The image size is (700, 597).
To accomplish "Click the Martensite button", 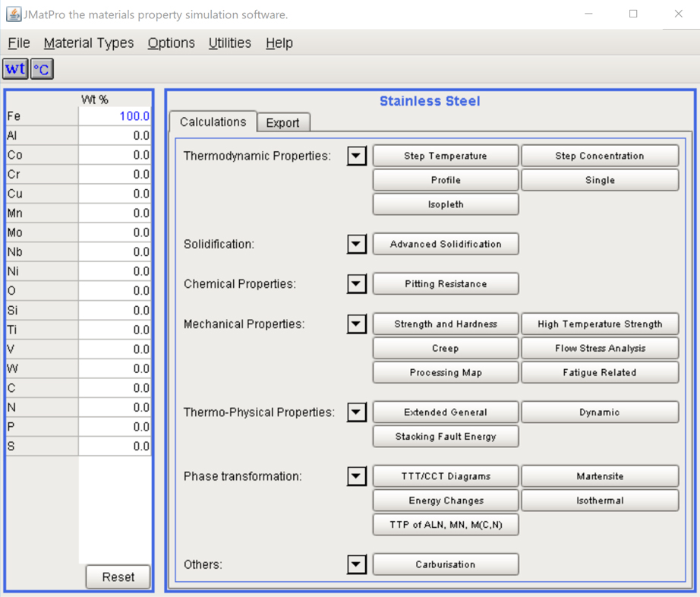I will click(x=600, y=476).
